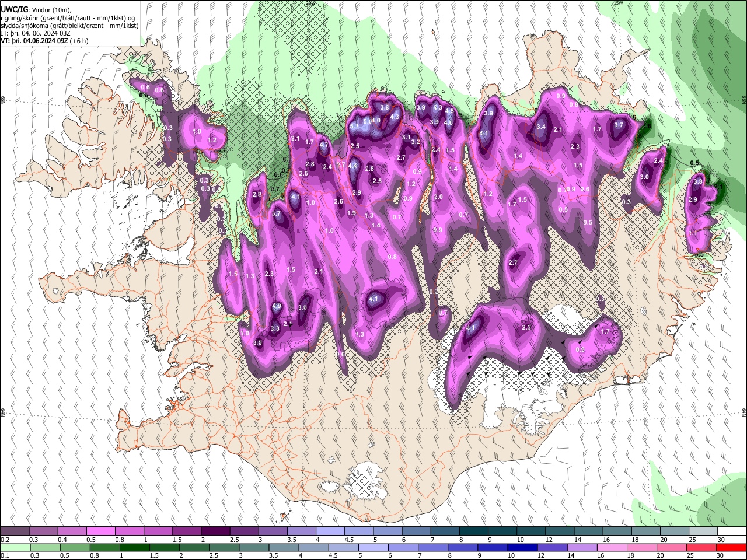Viewport: 747px width, 560px height.
Task: Click the 3.8 value at the eastern coast
Action: tap(698, 182)
